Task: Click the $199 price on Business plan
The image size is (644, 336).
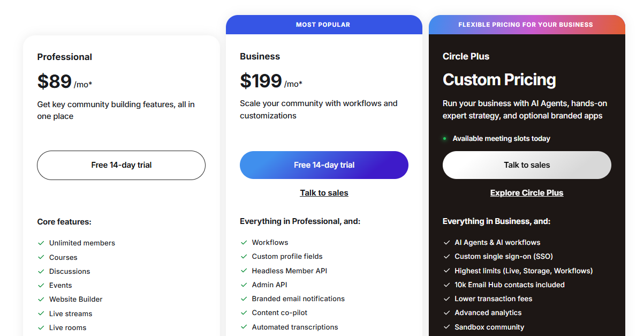Action: (261, 80)
